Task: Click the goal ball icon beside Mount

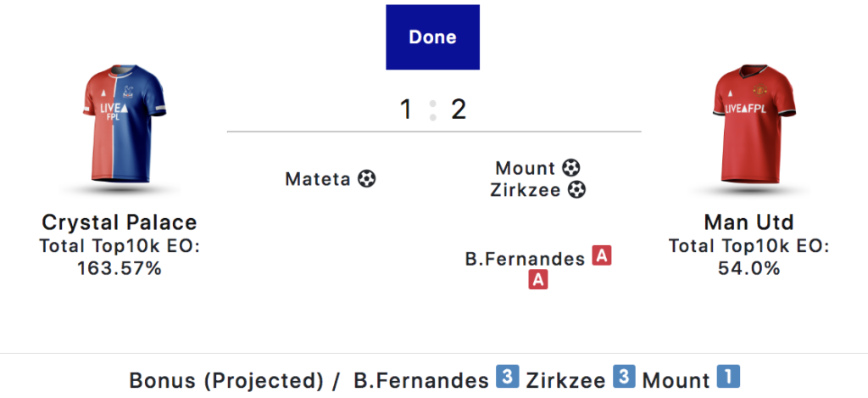Action: click(x=572, y=168)
